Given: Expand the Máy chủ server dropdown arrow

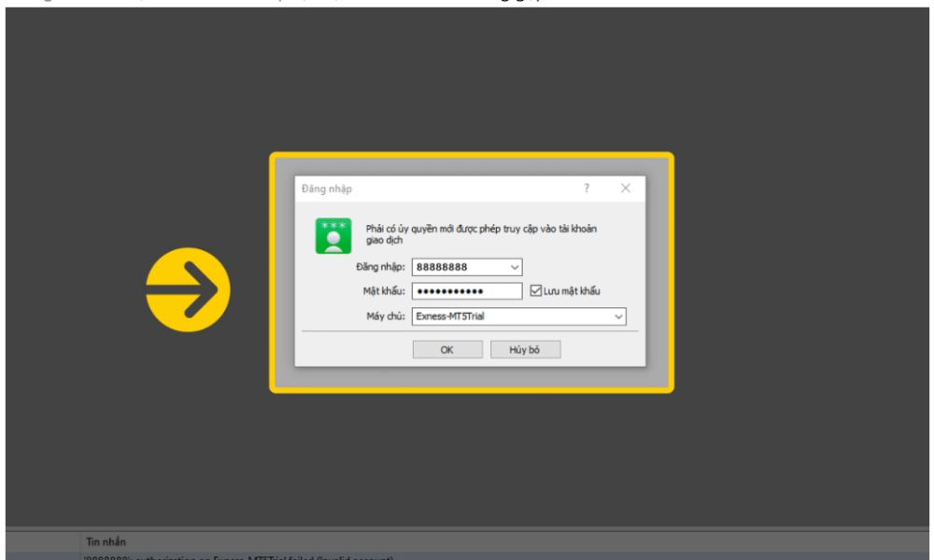Looking at the screenshot, I should 617,316.
